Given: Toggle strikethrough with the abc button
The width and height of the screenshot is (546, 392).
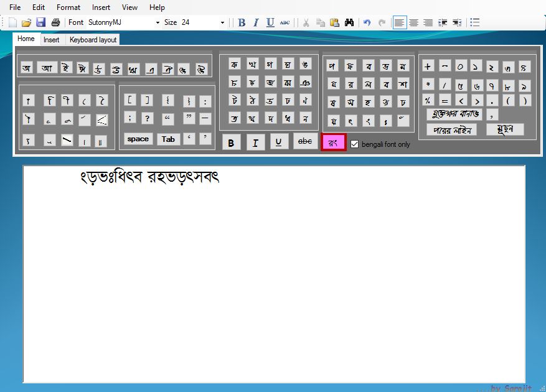Looking at the screenshot, I should tap(305, 142).
